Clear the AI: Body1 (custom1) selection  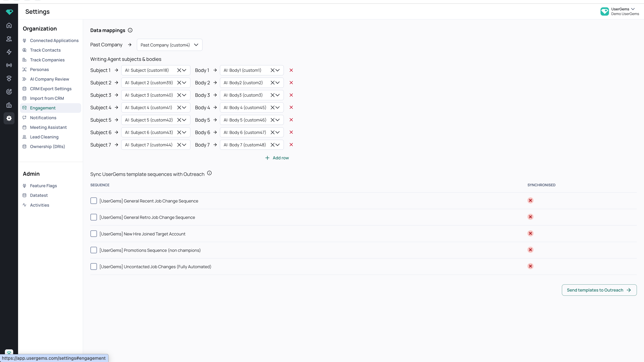point(273,70)
